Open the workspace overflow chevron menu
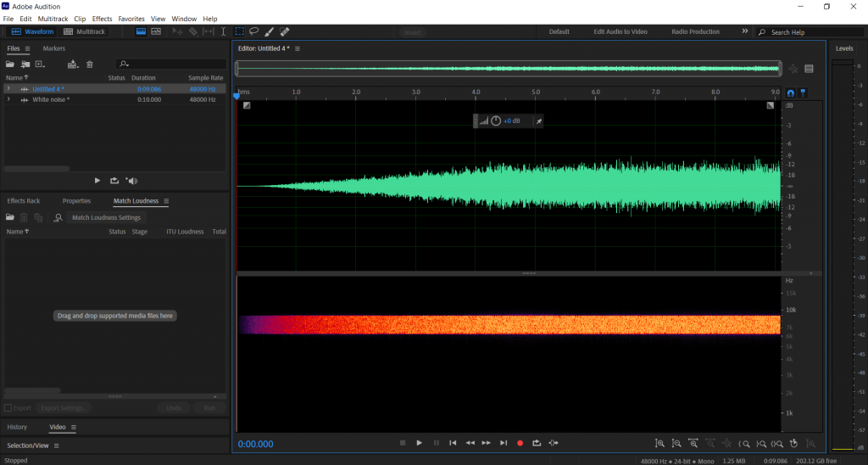868x465 pixels. (744, 31)
